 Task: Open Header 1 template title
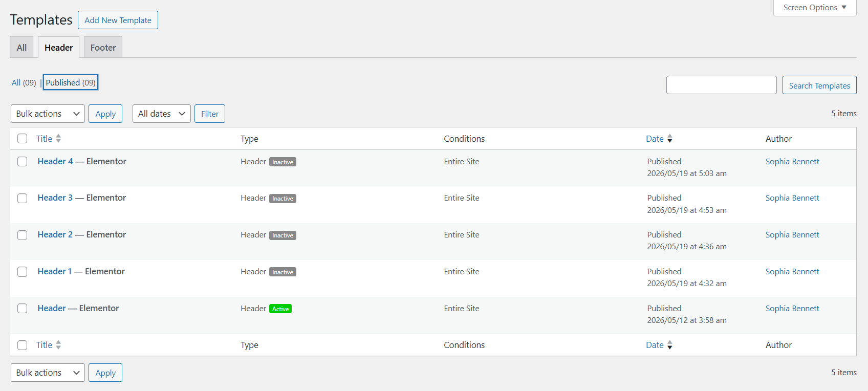(55, 271)
